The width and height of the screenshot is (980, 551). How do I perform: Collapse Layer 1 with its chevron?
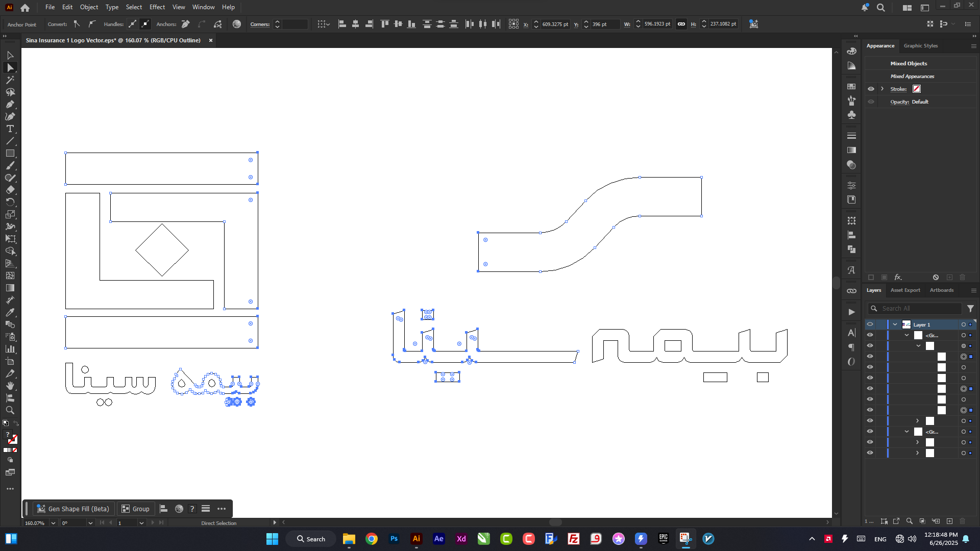pos(895,324)
